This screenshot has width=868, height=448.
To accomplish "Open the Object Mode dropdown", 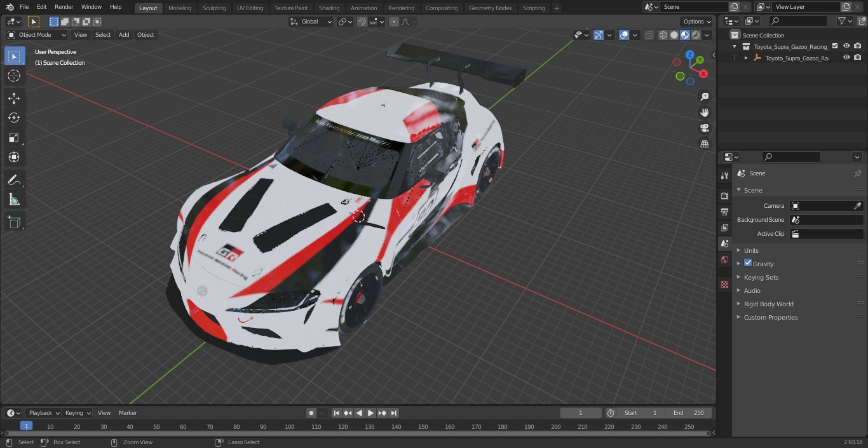I will coord(36,35).
